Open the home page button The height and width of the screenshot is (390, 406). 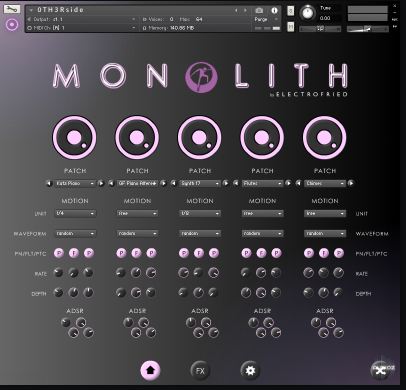coord(150,370)
